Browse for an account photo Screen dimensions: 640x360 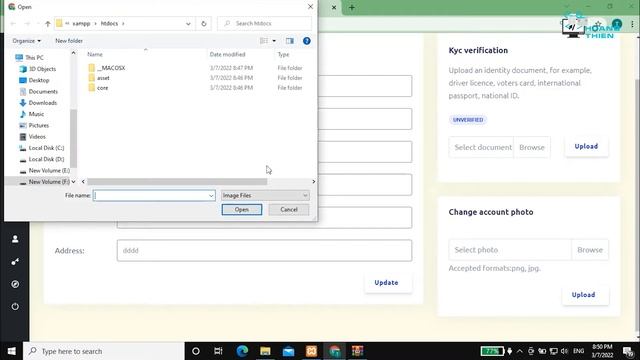point(590,250)
